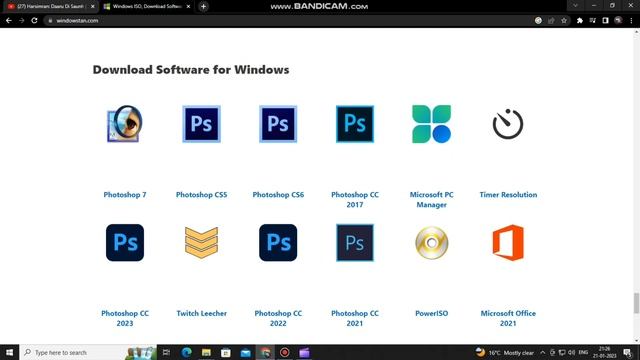The height and width of the screenshot is (360, 640).
Task: Launch Microsoft Edge from taskbar
Action: pyautogui.click(x=186, y=352)
